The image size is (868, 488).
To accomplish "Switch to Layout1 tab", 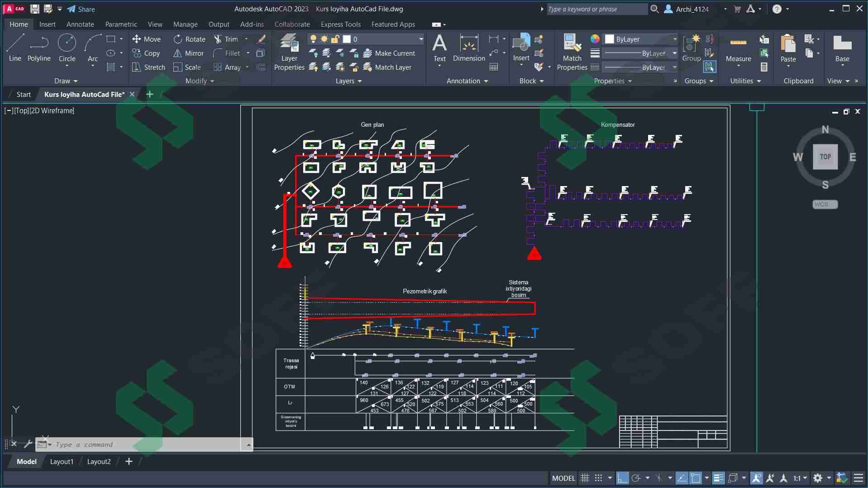I will pos(62,462).
